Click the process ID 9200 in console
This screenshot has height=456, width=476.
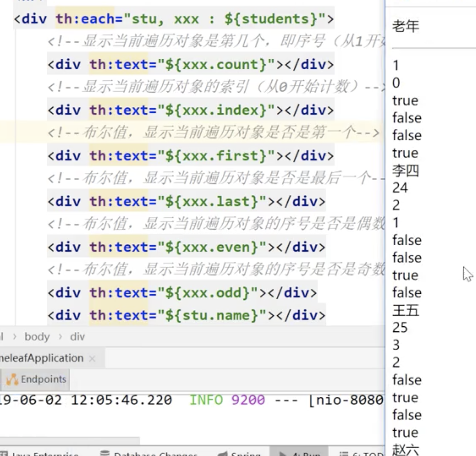[248, 400]
